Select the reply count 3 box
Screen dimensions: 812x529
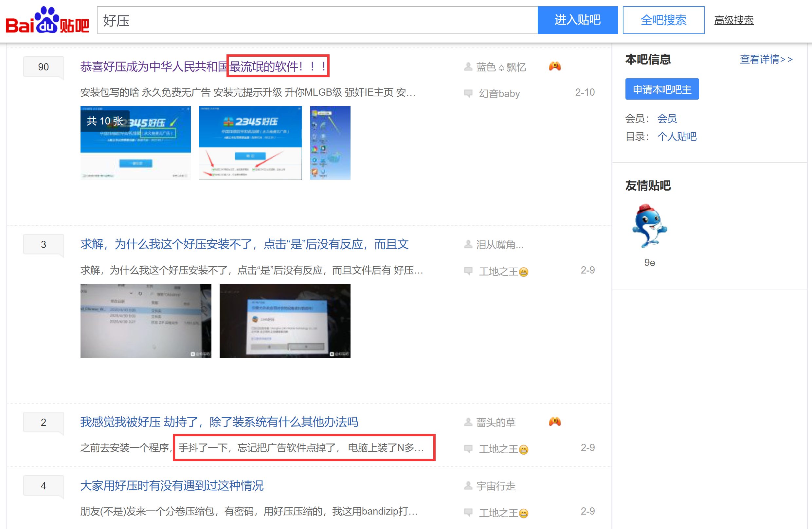43,245
